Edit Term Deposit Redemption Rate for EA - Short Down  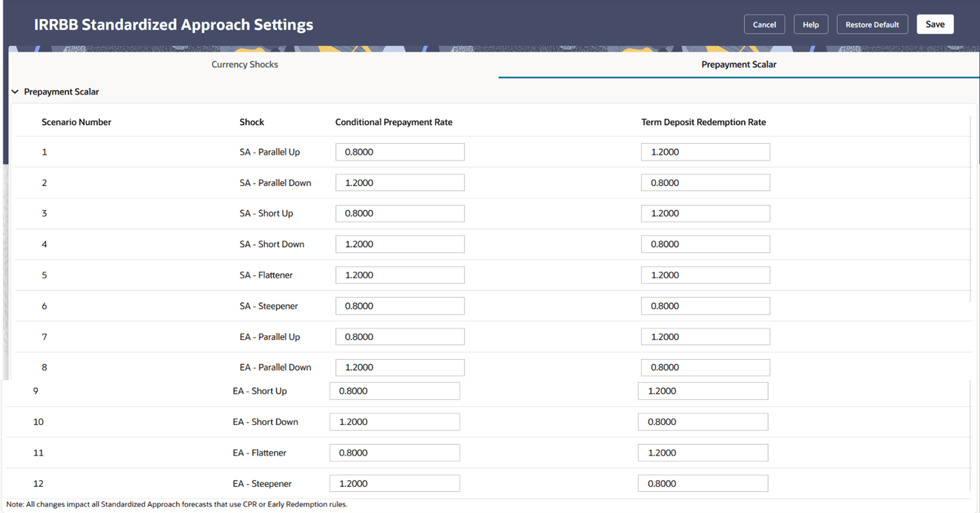[x=703, y=422]
